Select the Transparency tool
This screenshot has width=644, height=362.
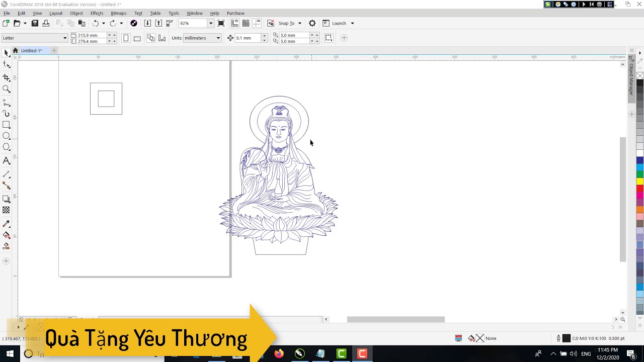6,210
